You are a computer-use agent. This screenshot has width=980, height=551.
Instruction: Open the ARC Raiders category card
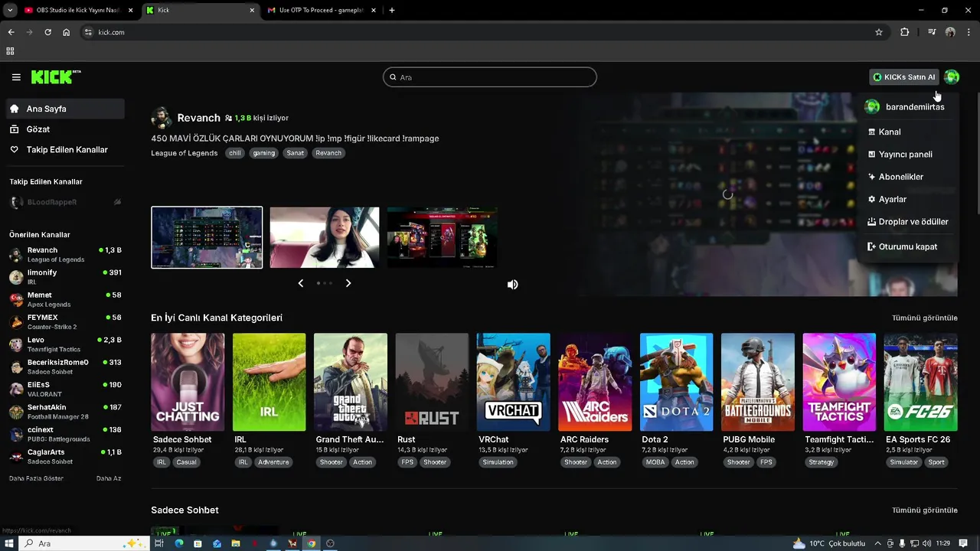click(595, 382)
